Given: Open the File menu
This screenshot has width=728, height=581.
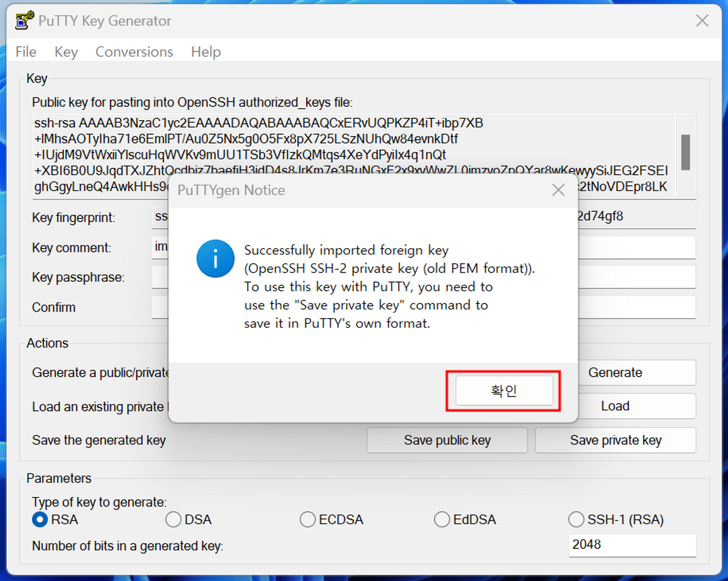Looking at the screenshot, I should pos(26,52).
